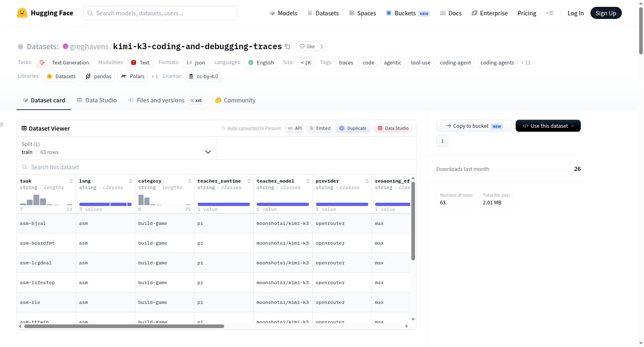Click the Duplicate button
The height and width of the screenshot is (347, 644).
(353, 128)
